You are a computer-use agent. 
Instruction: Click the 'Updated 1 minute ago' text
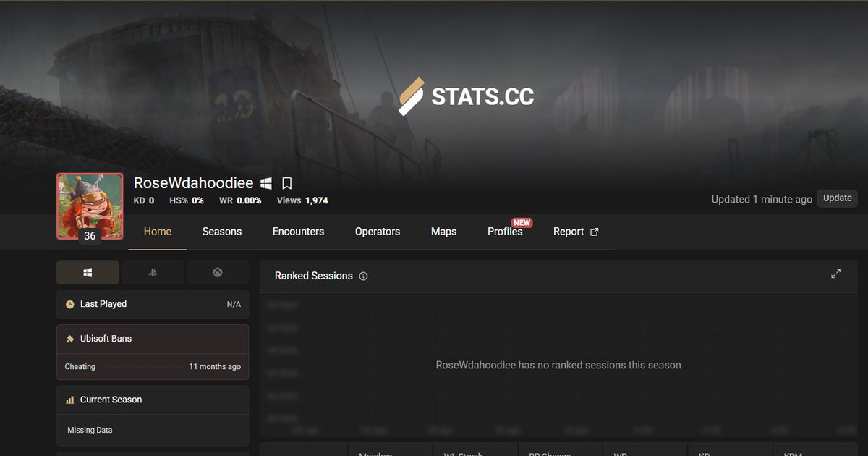(762, 199)
